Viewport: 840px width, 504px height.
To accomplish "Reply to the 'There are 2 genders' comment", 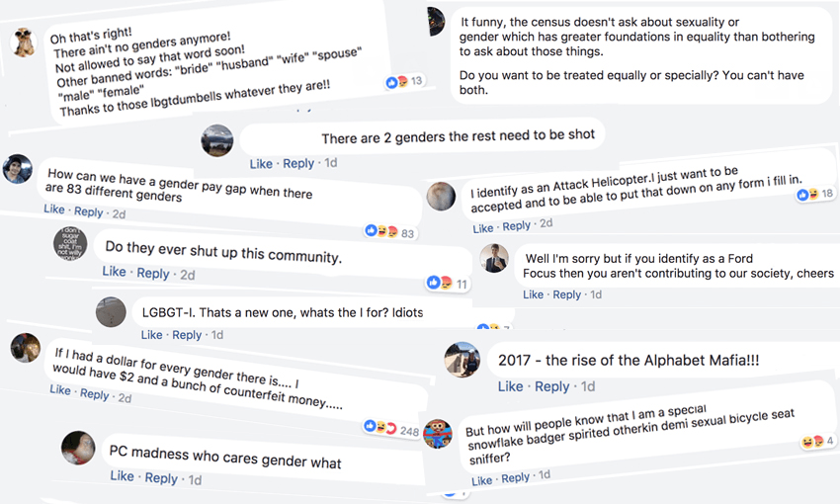I will [x=298, y=164].
